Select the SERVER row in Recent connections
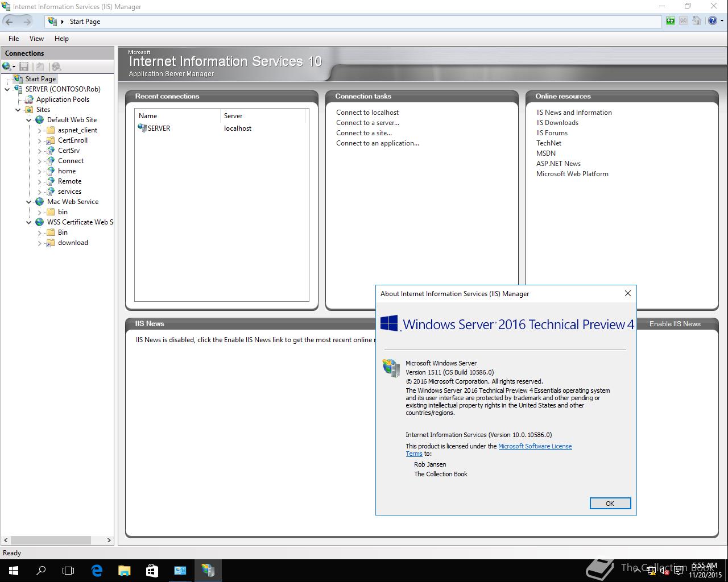 [221, 128]
